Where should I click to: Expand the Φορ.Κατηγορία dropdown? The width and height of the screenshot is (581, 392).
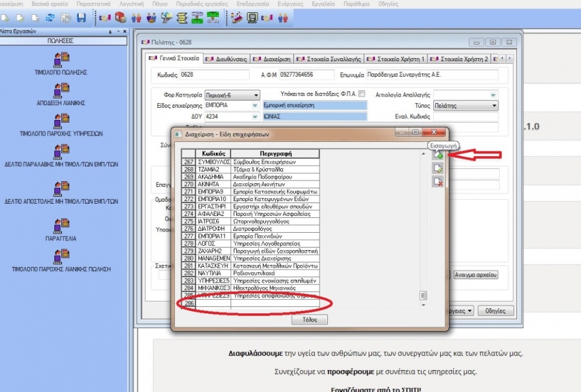click(x=253, y=95)
